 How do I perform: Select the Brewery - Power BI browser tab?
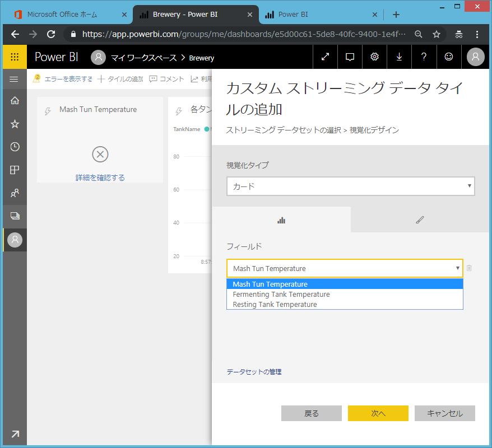click(185, 15)
